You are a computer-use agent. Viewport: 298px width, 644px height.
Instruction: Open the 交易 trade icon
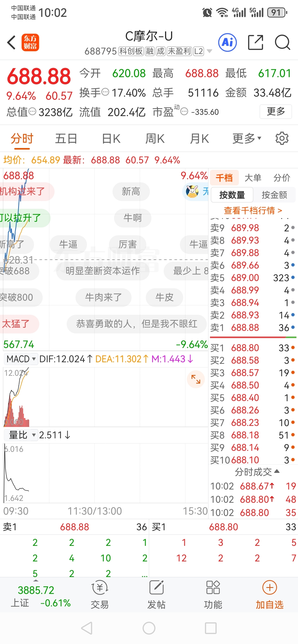pos(100,595)
